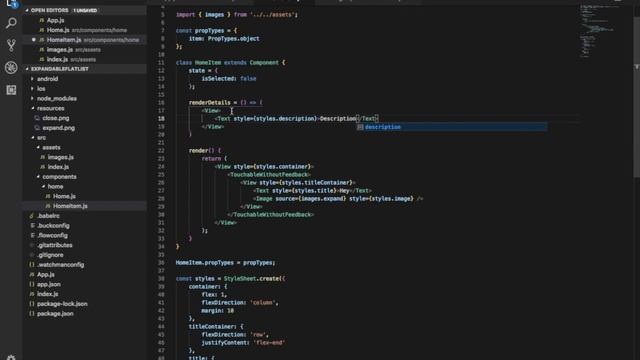
Task: Open the .gitignore file
Action: pos(84,255)
